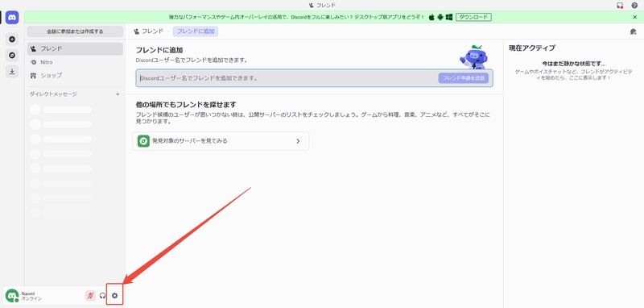Open help question mark icon
The width and height of the screenshot is (644, 308).
(x=634, y=6)
